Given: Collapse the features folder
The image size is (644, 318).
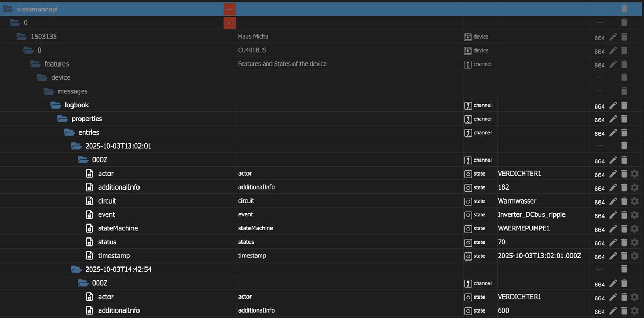Looking at the screenshot, I should (35, 64).
